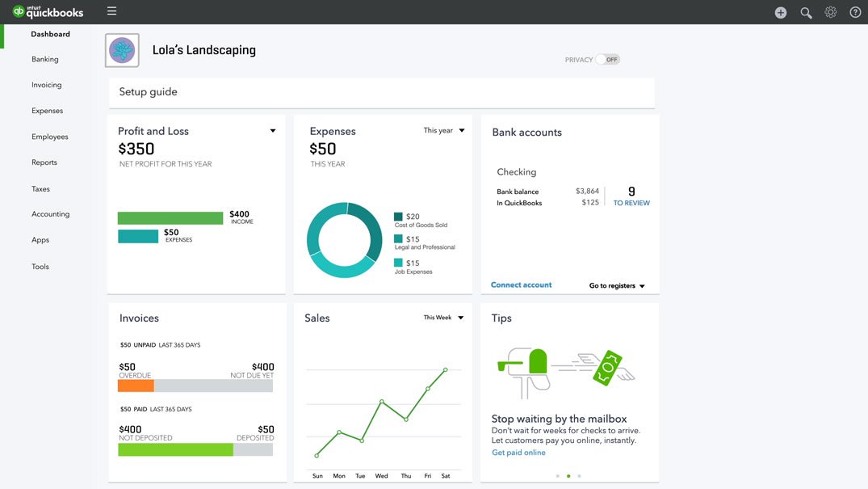Expand the 'Go to registers' dropdown

(617, 285)
